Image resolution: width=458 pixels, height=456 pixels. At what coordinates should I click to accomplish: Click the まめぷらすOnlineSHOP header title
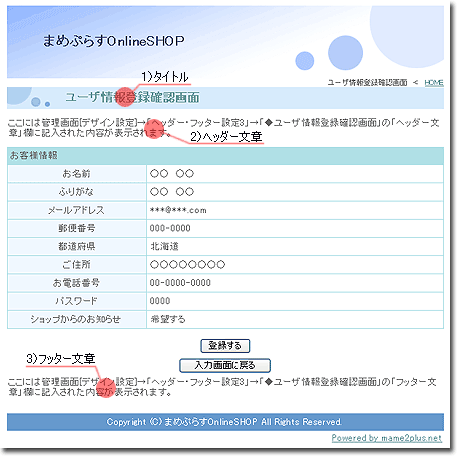tap(113, 41)
